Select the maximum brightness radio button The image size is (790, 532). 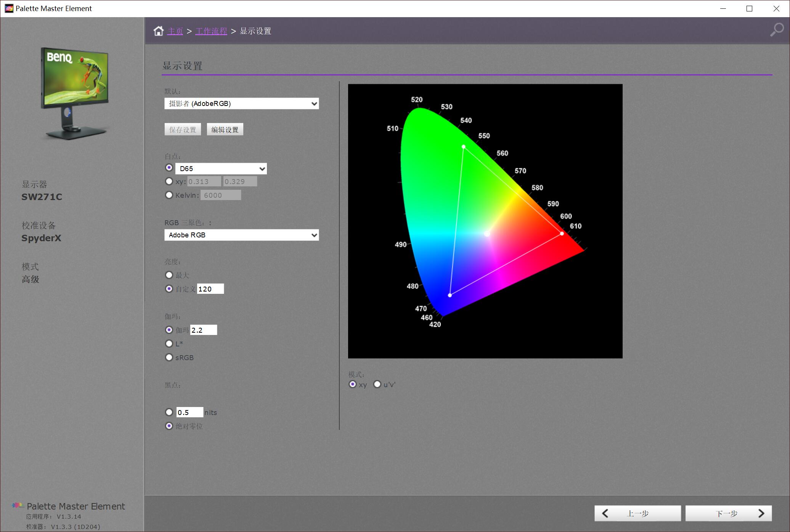[169, 275]
